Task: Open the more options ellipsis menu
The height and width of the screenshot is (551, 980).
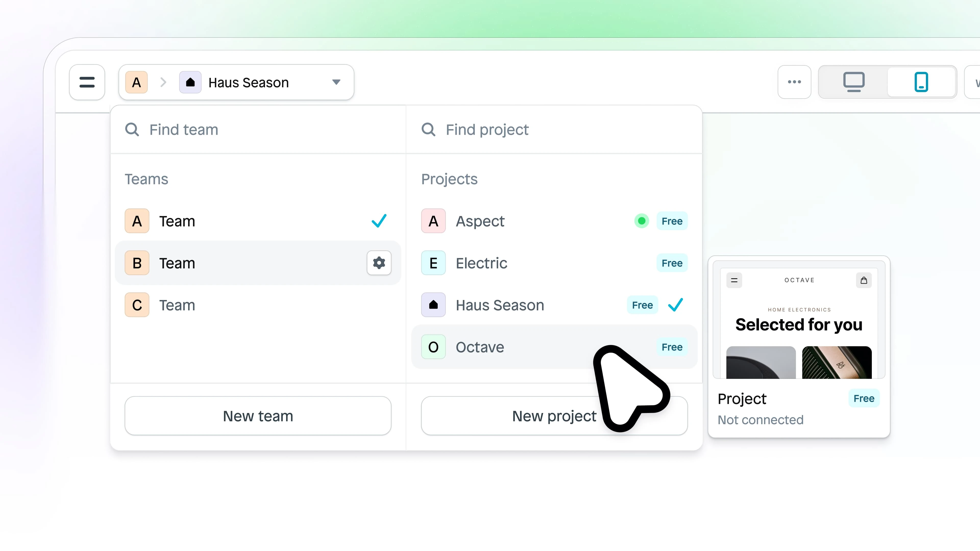Action: click(794, 82)
